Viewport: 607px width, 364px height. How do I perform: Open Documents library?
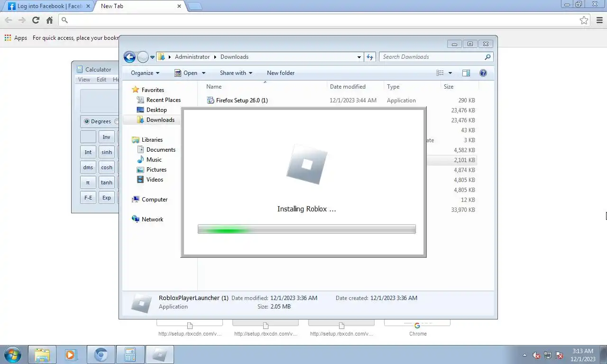(160, 150)
